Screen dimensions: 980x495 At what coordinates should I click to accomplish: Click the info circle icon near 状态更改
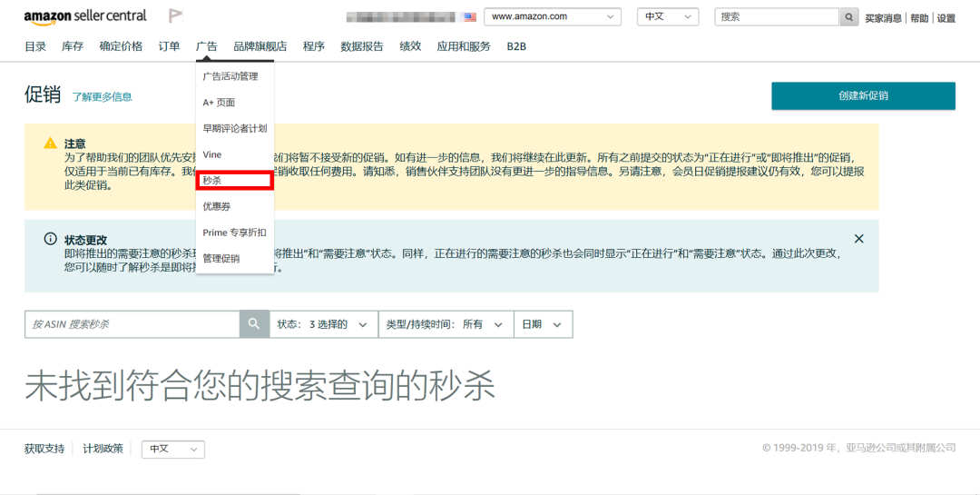(x=51, y=239)
